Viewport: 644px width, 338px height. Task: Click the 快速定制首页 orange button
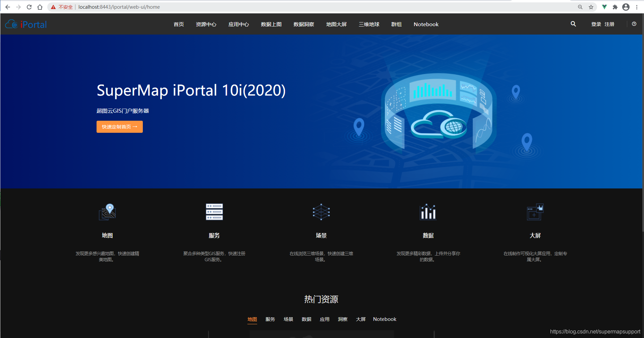[120, 127]
